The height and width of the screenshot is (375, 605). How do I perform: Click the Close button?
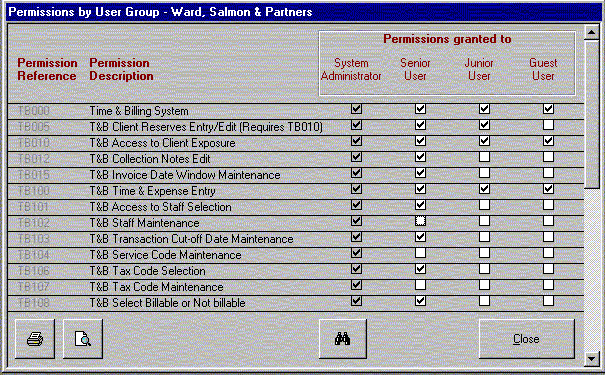(527, 339)
